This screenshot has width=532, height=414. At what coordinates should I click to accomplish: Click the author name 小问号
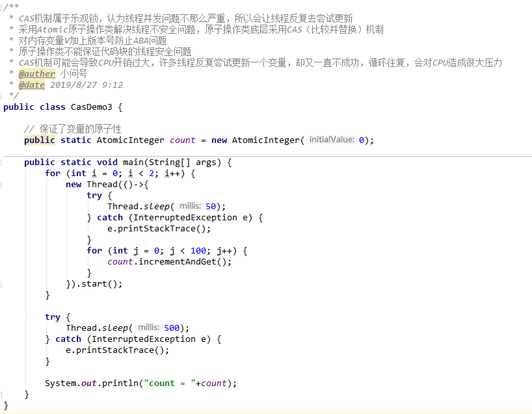(x=74, y=74)
